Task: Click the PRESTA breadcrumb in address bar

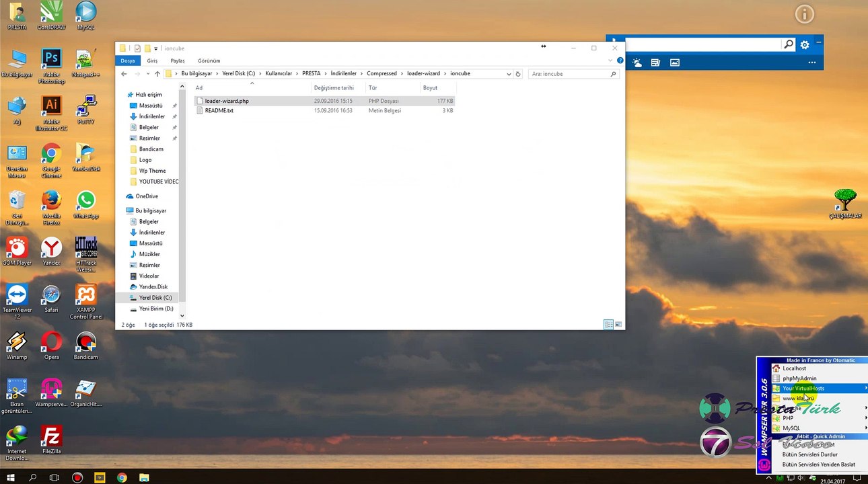Action: click(311, 74)
